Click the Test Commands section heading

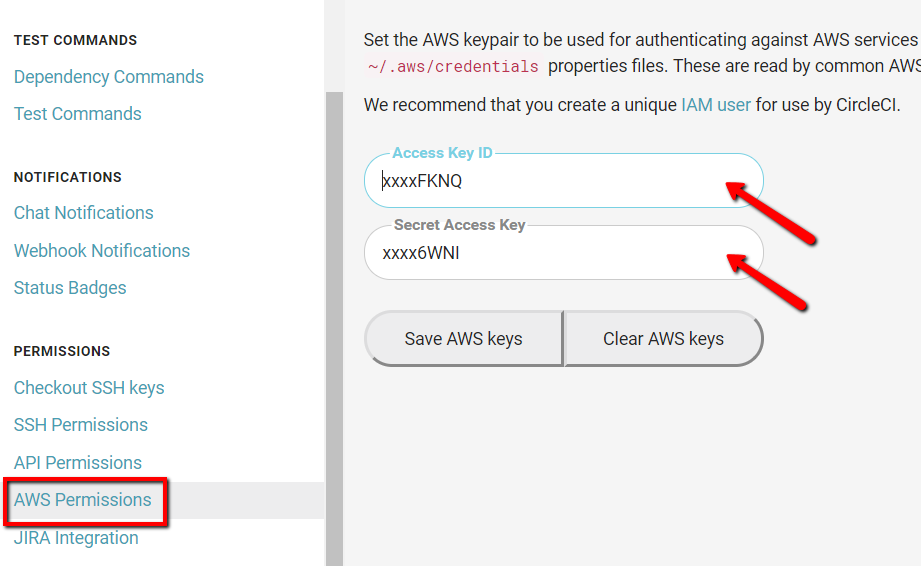point(75,41)
